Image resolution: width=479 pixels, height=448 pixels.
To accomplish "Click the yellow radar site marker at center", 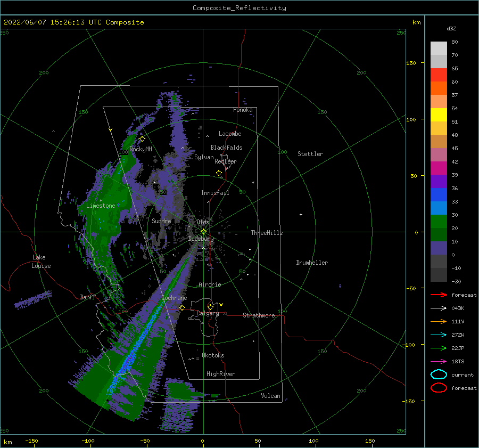I will (x=203, y=232).
